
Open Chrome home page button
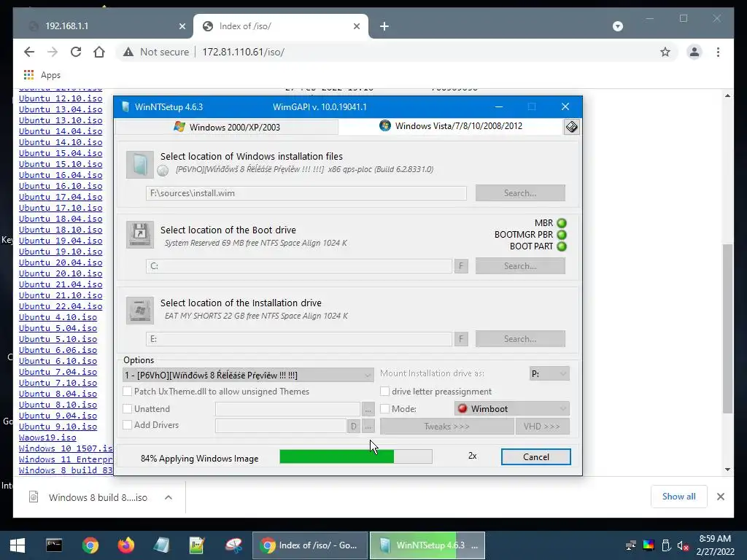(99, 52)
